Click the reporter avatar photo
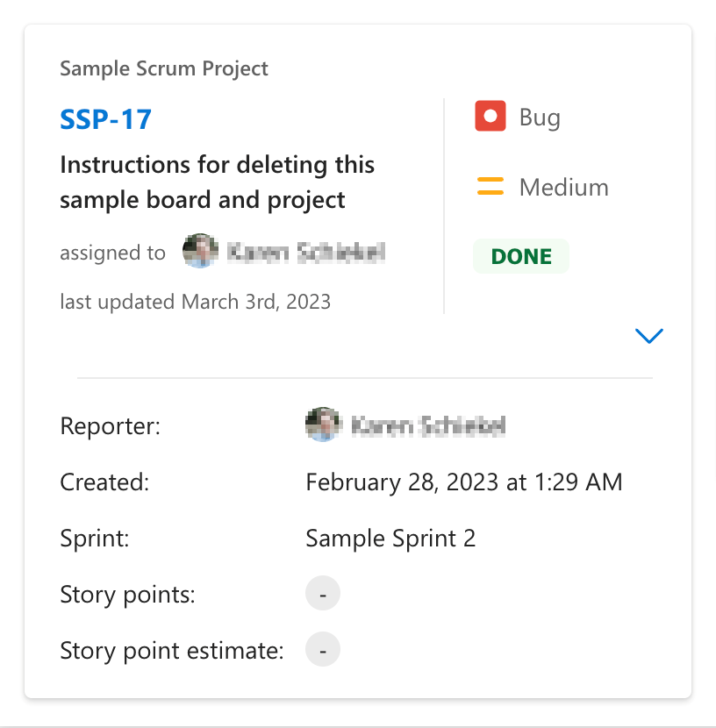Viewport: 716px width, 728px height. pos(322,426)
